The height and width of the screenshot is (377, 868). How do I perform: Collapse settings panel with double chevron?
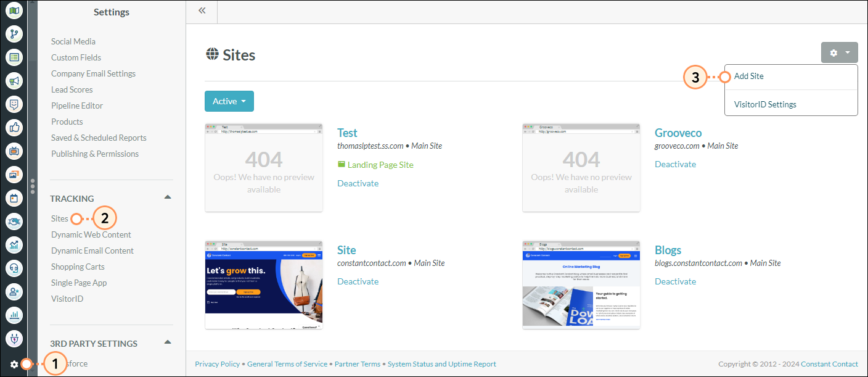[202, 10]
